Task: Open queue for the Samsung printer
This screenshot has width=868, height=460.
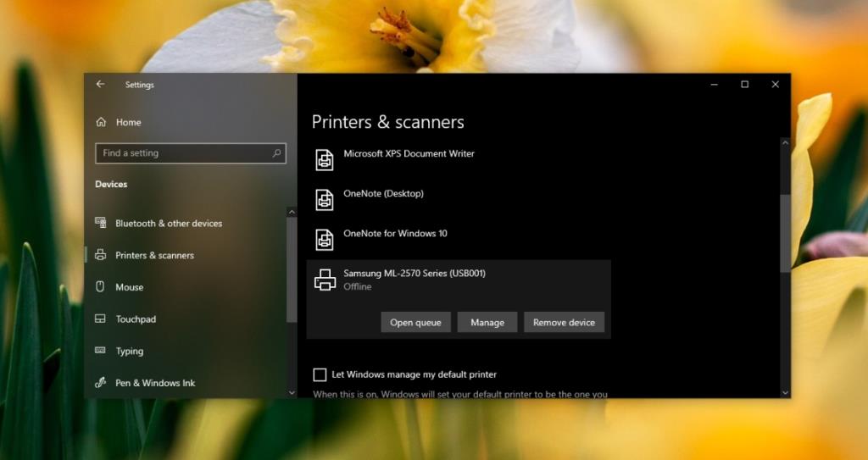Action: (x=415, y=323)
